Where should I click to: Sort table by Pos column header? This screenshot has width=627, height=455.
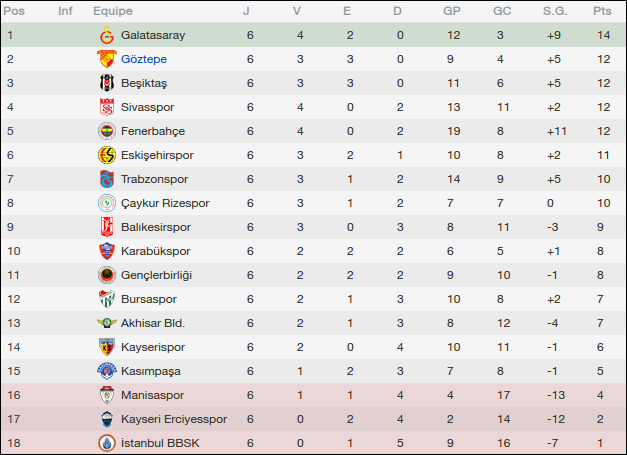click(x=16, y=11)
